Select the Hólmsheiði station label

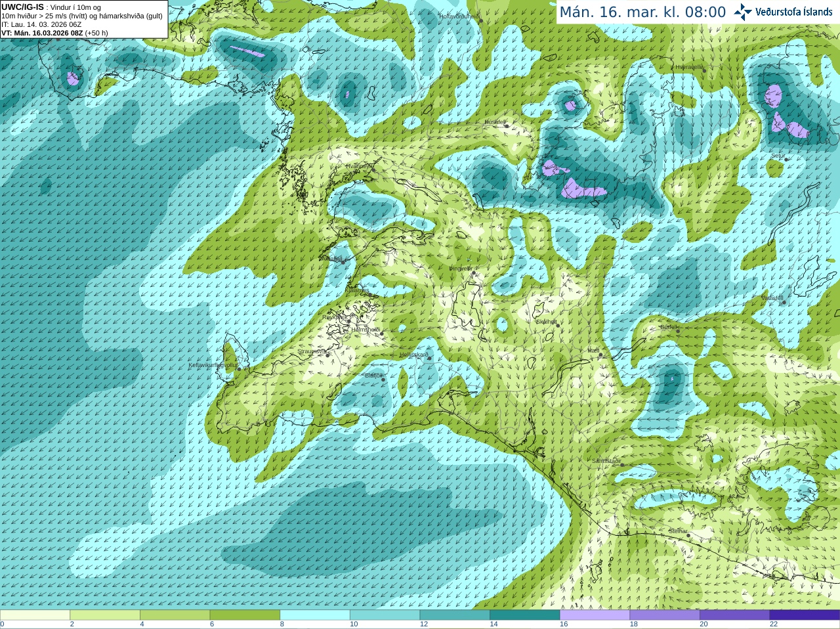[366, 330]
